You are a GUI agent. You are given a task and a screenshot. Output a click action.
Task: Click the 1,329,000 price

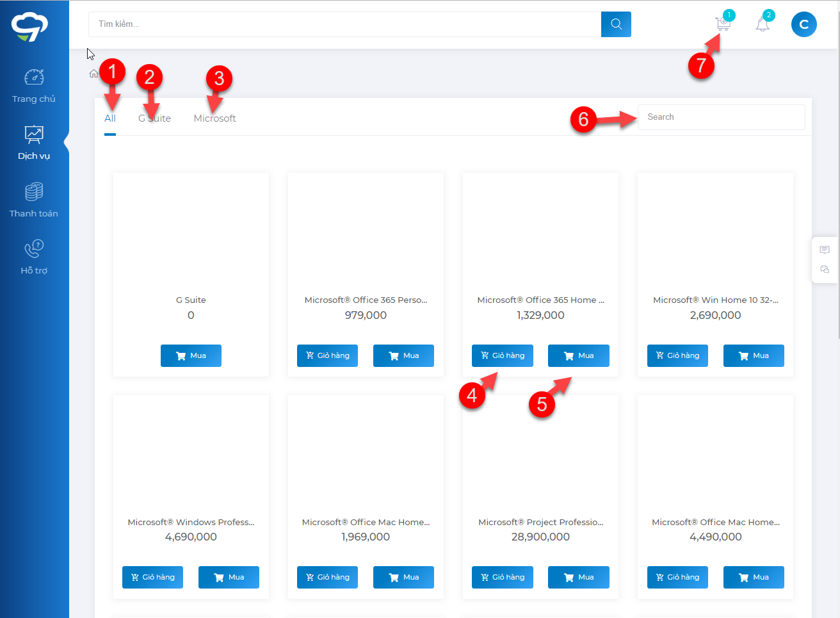[x=540, y=315]
